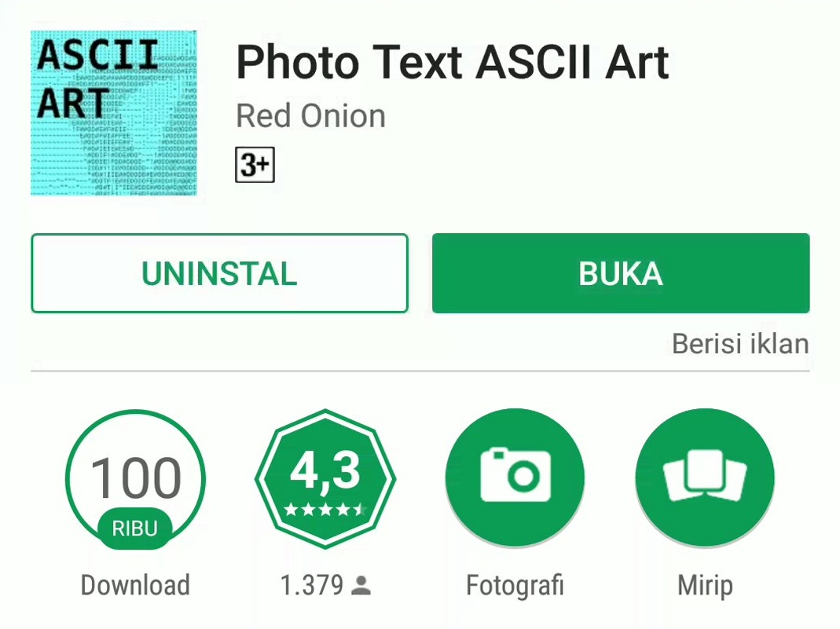Tap the star row inside rating badge

coord(325,509)
